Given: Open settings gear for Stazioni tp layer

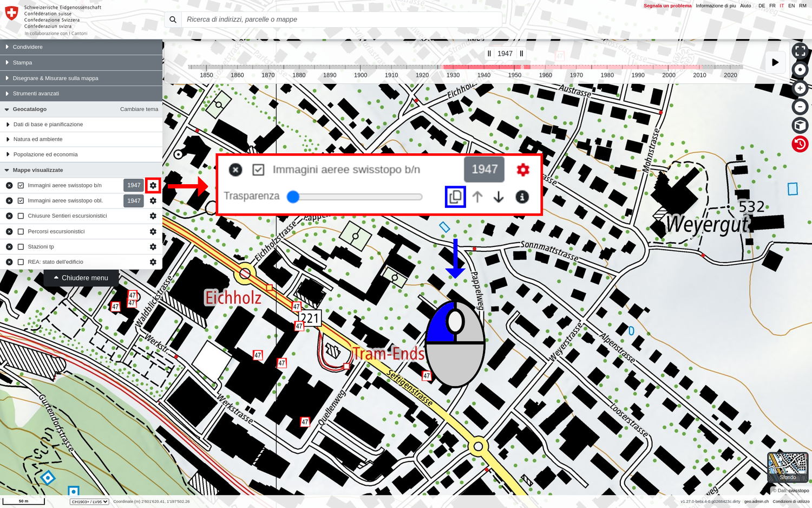Looking at the screenshot, I should 153,247.
